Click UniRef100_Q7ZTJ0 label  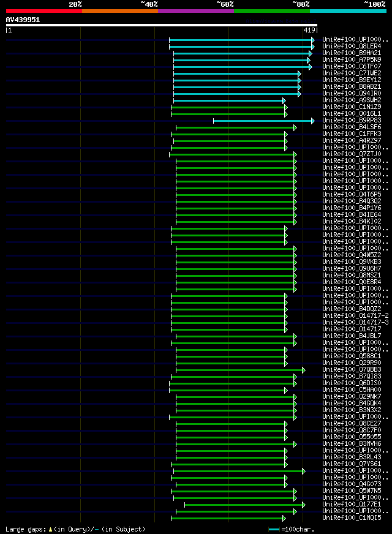(x=352, y=154)
